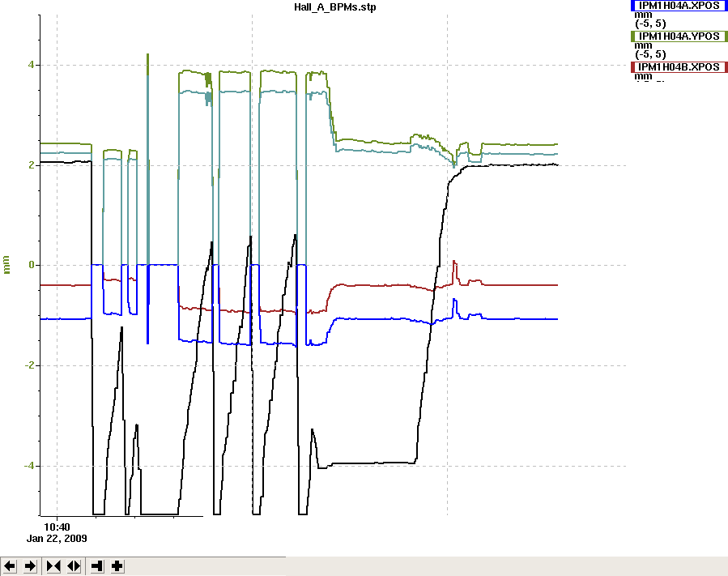Click the 0 tick label on y-axis
Screen dimensions: 728x576
point(31,265)
